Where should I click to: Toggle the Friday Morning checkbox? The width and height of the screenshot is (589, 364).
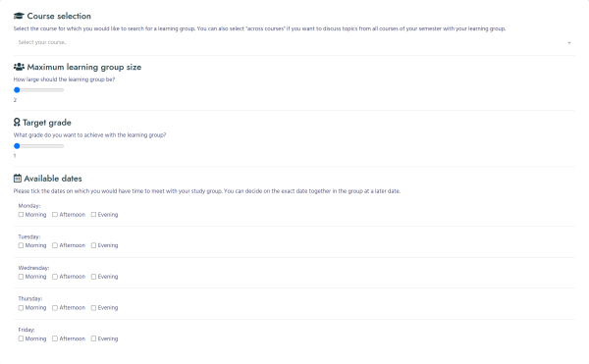tap(21, 338)
